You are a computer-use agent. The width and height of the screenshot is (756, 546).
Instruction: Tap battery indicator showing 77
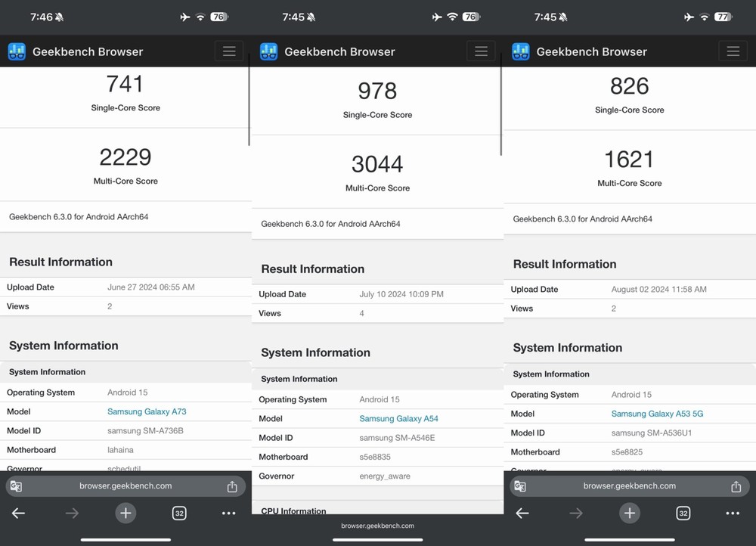(x=723, y=17)
